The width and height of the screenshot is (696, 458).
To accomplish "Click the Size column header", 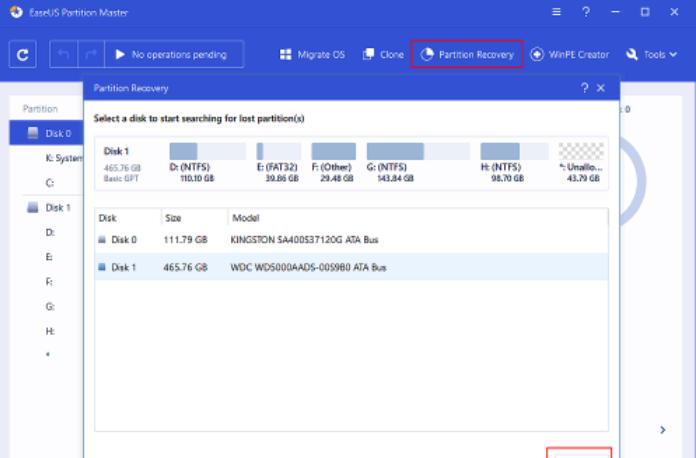I will click(x=173, y=218).
